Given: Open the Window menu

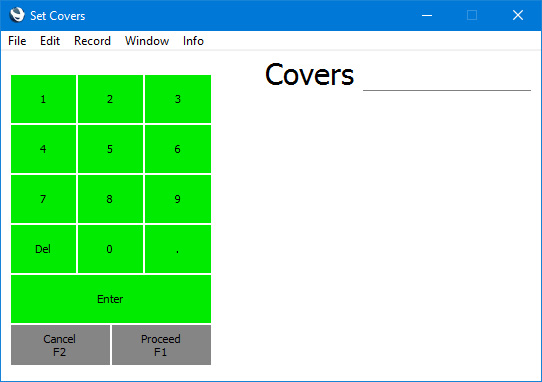Looking at the screenshot, I should pyautogui.click(x=147, y=41).
